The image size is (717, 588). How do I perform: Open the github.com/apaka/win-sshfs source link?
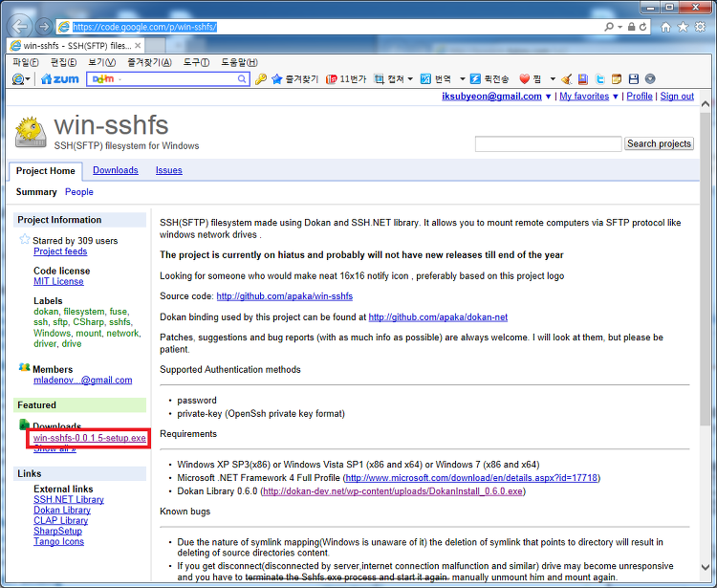coord(285,296)
